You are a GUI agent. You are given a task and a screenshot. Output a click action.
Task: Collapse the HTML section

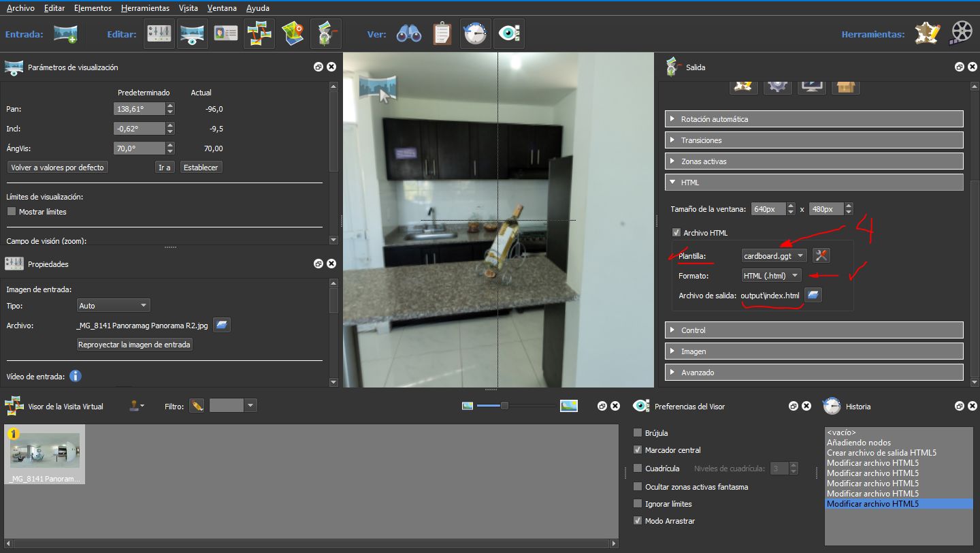(814, 182)
